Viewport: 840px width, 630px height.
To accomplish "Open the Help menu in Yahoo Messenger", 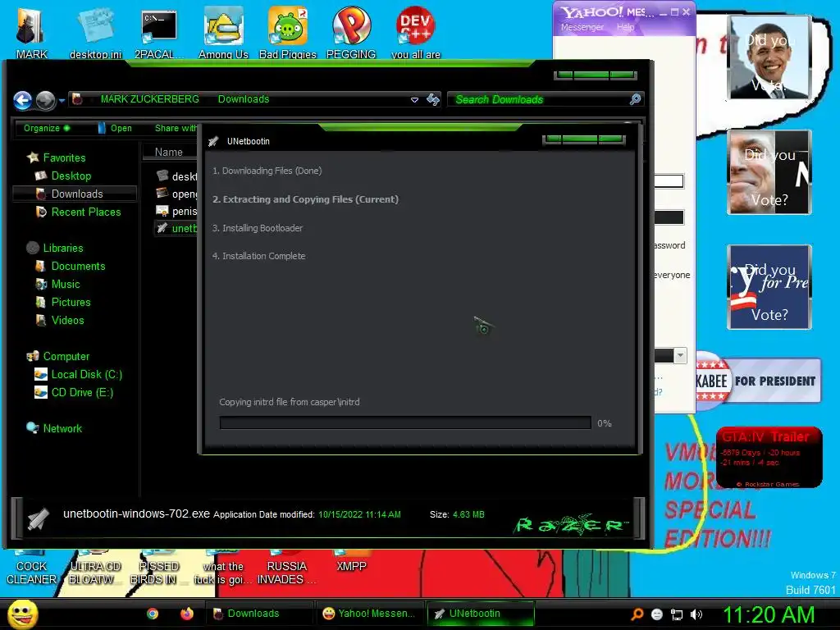I will click(625, 27).
